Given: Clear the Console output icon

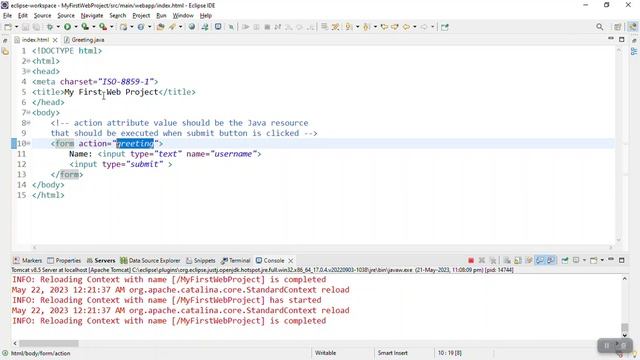Looking at the screenshot, I should (x=507, y=260).
